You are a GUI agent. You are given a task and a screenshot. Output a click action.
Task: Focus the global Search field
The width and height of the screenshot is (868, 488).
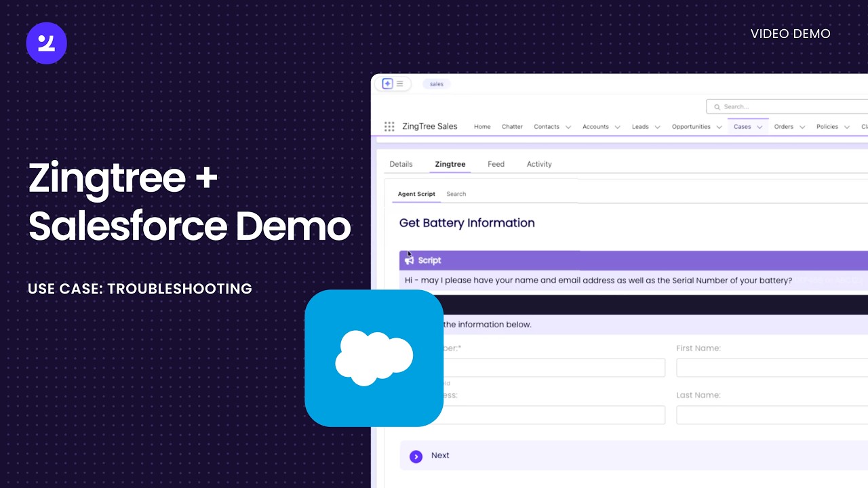(x=787, y=106)
